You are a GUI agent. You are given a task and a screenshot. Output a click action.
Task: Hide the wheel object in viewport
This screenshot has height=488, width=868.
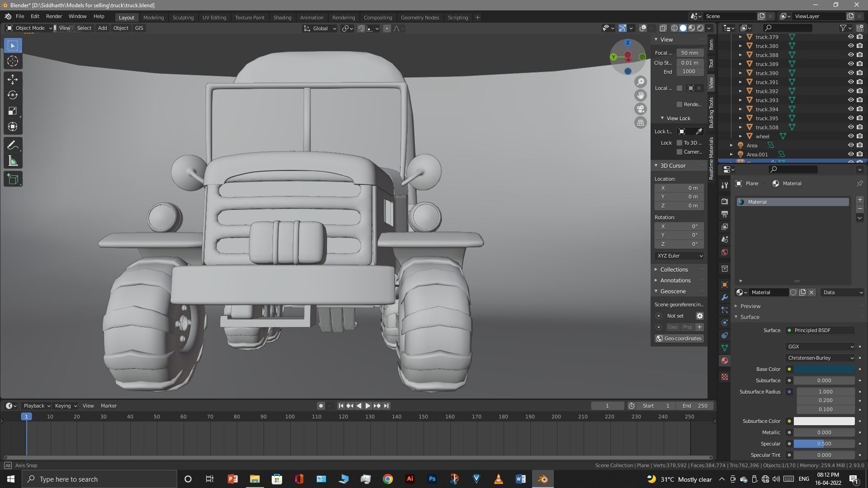click(850, 136)
